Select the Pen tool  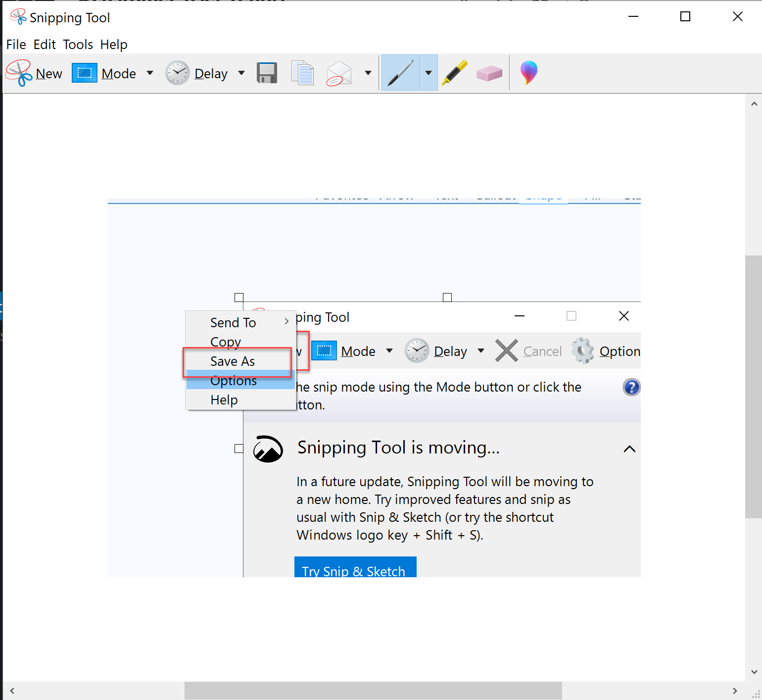400,73
